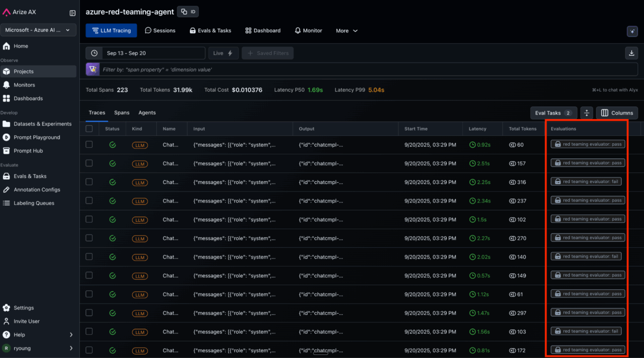Open Dashboards in the sidebar
The height and width of the screenshot is (358, 644).
coord(38,98)
